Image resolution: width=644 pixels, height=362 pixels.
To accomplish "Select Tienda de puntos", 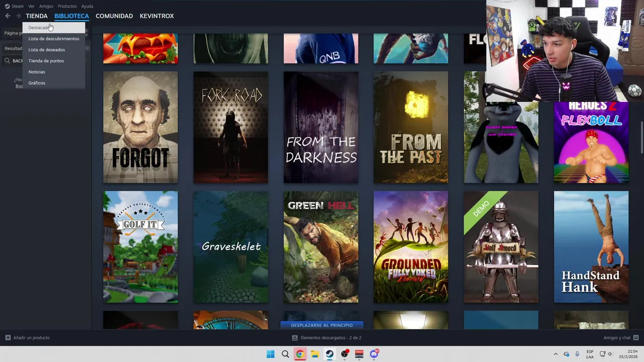I will (54, 61).
